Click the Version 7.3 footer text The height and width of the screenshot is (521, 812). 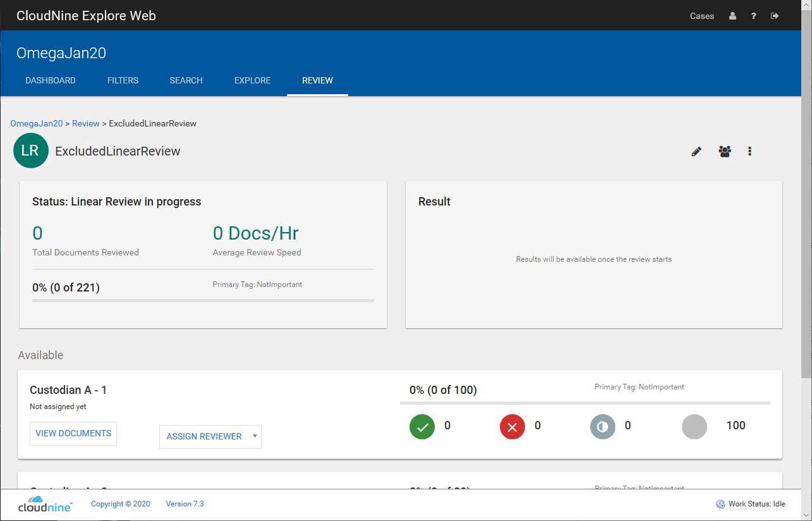[185, 504]
